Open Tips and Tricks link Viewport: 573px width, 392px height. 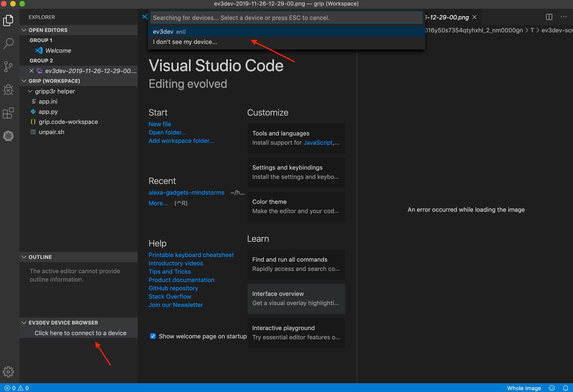click(170, 272)
